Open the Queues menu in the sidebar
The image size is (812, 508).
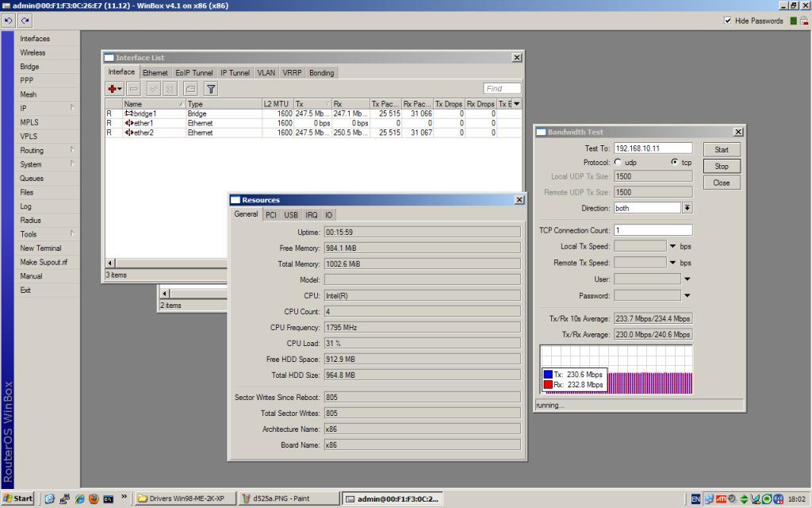(32, 179)
